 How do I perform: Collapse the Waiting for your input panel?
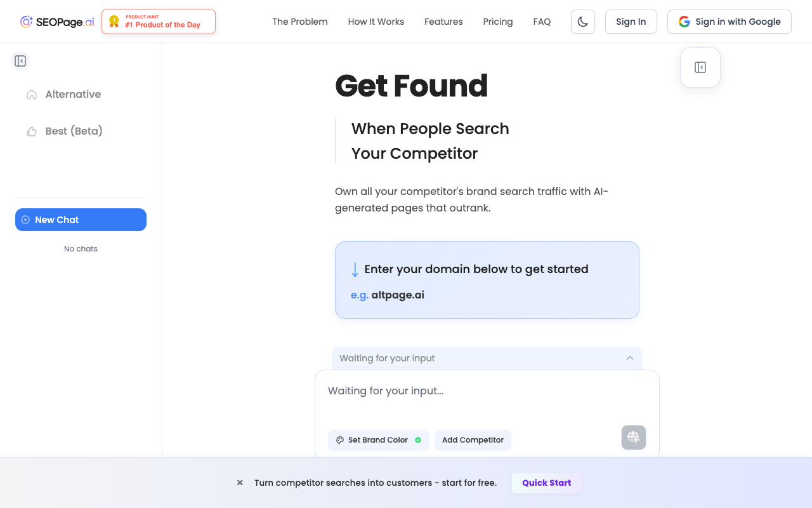[630, 358]
